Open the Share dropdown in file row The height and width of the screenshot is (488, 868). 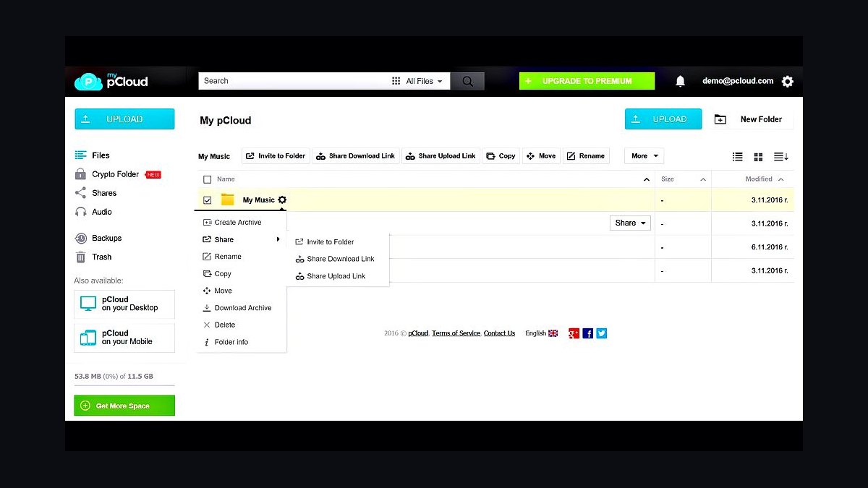click(x=630, y=223)
